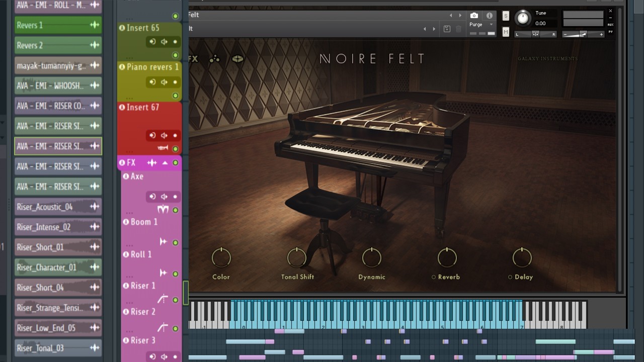Click the record dot on Insert 65
644x362 pixels.
coord(175,42)
